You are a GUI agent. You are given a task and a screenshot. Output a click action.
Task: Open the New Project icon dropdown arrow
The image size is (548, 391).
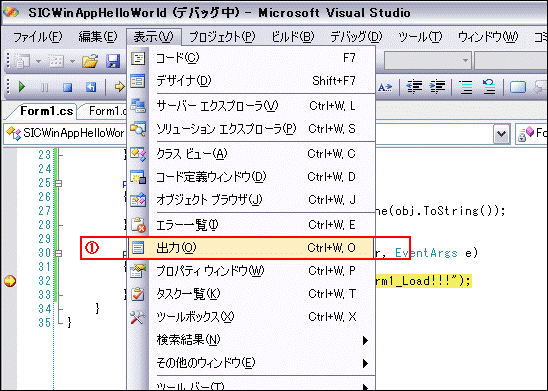[38, 62]
